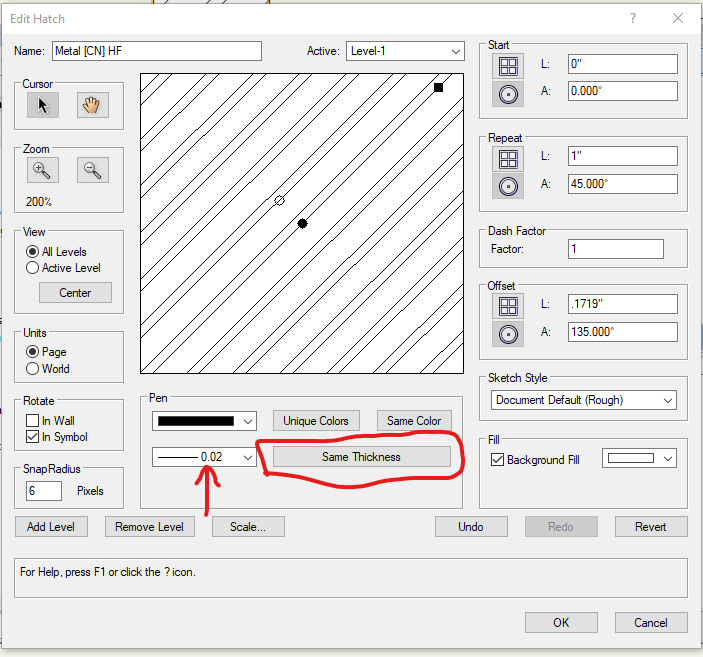703x657 pixels.
Task: Expand the Sketch Style dropdown
Action: pos(582,400)
